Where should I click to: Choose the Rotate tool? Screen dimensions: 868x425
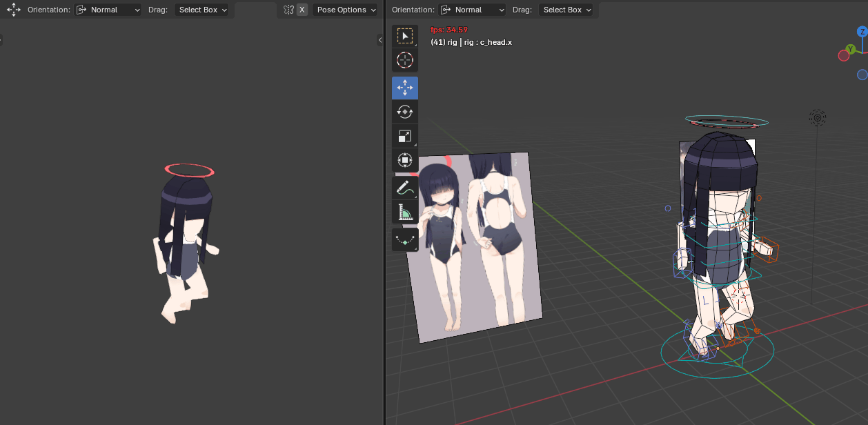tap(405, 112)
